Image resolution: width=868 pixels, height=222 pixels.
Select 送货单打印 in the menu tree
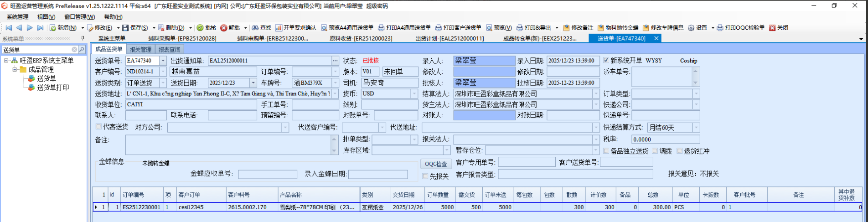click(x=53, y=88)
